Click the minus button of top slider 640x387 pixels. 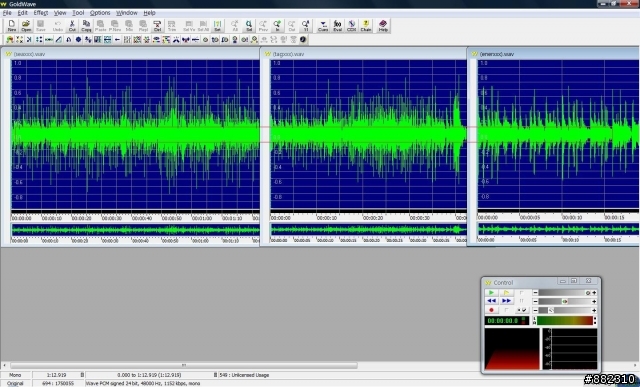(536, 293)
